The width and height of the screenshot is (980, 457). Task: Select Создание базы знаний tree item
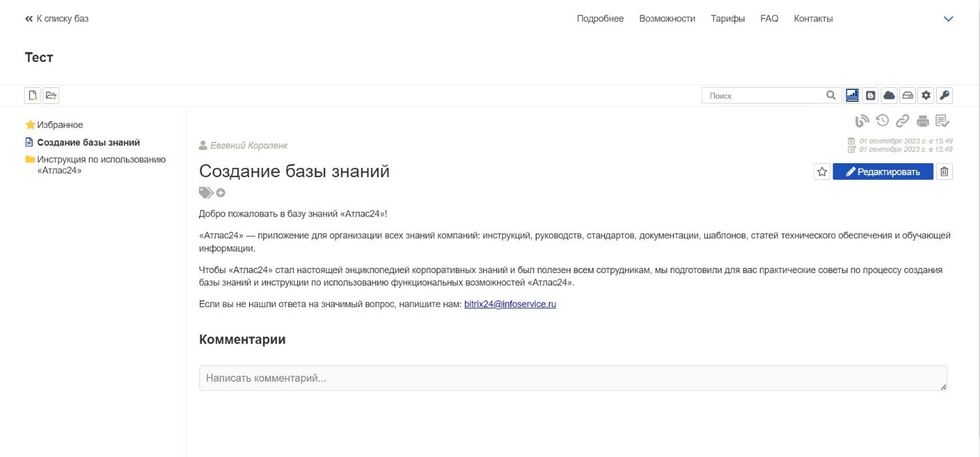83,142
